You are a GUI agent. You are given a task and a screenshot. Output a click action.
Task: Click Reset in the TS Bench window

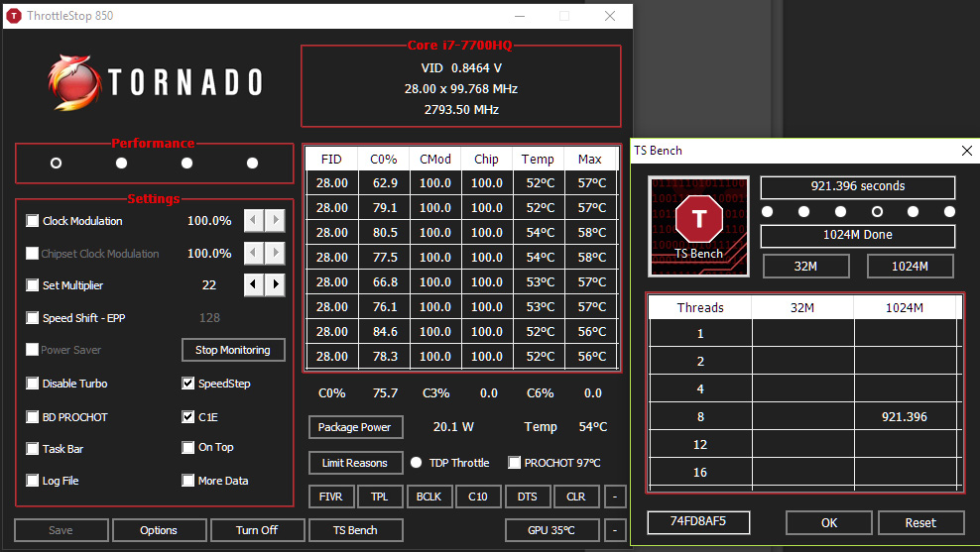(921, 522)
